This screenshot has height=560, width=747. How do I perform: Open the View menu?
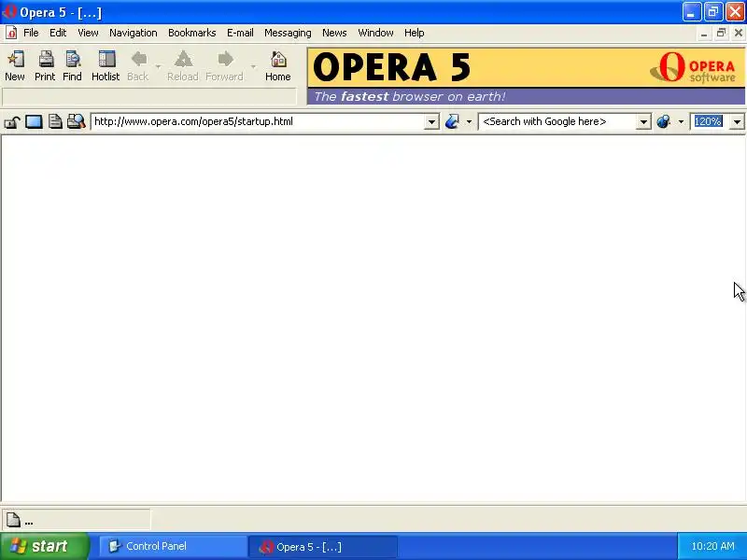(88, 33)
